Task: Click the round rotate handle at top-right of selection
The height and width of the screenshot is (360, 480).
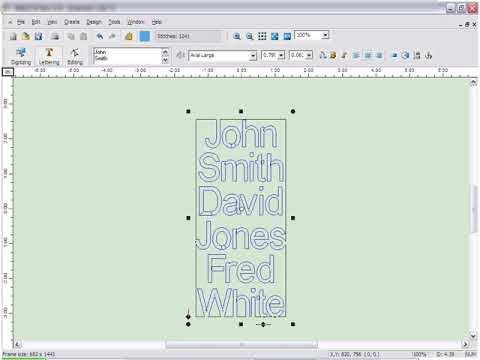Action: point(293,111)
